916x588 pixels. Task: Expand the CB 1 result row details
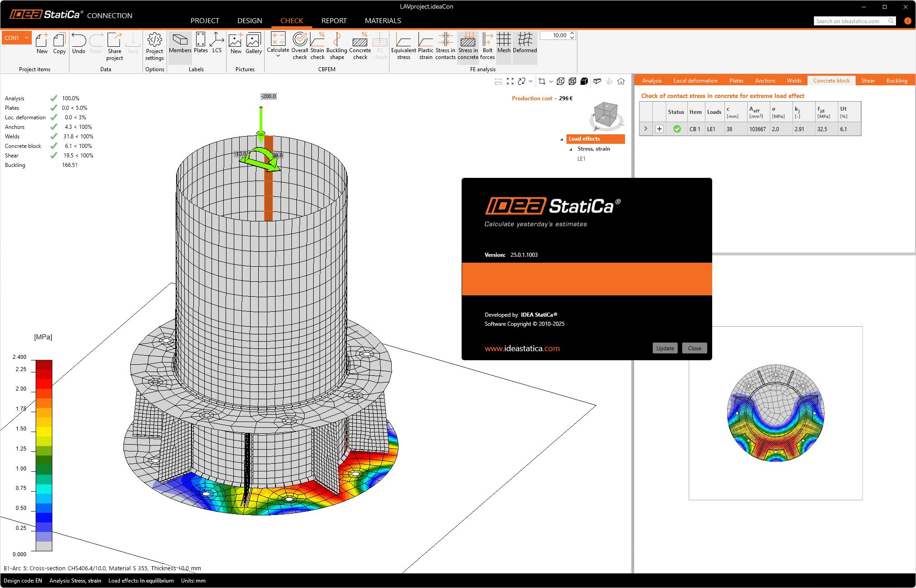pos(645,129)
